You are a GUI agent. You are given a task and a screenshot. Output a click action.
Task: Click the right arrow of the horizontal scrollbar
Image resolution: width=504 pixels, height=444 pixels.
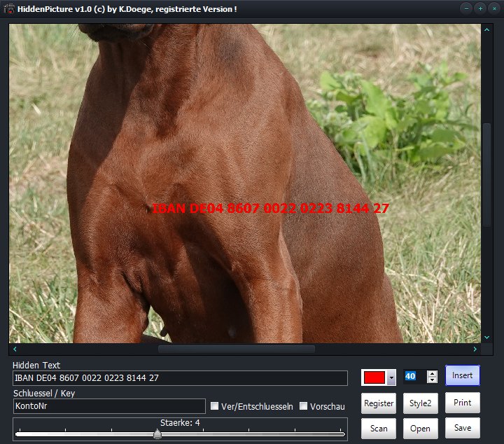(x=475, y=349)
